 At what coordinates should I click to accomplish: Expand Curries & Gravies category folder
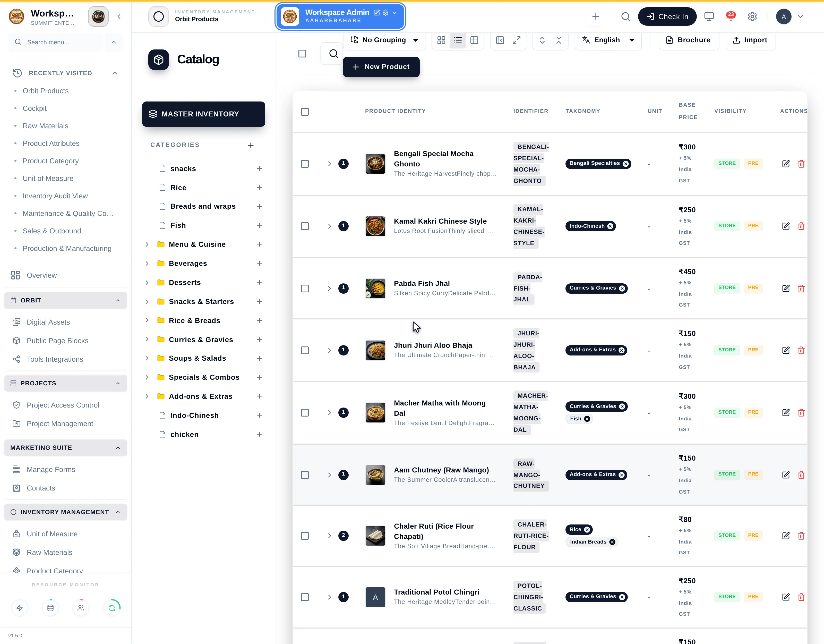tap(147, 340)
